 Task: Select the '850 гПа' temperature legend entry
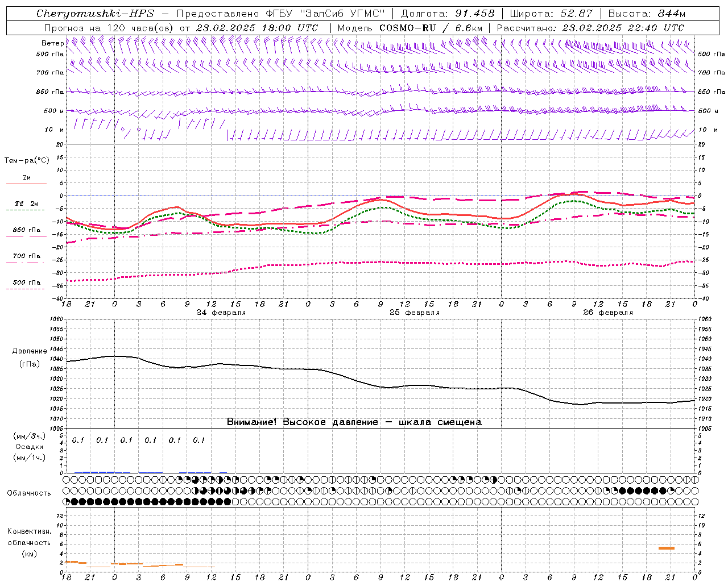[x=27, y=230]
